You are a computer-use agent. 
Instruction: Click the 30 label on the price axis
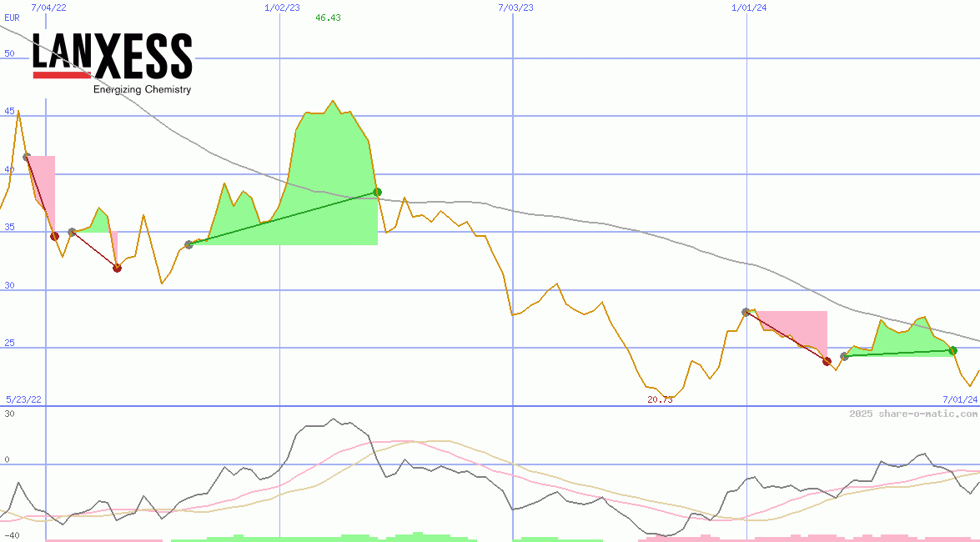[9, 285]
